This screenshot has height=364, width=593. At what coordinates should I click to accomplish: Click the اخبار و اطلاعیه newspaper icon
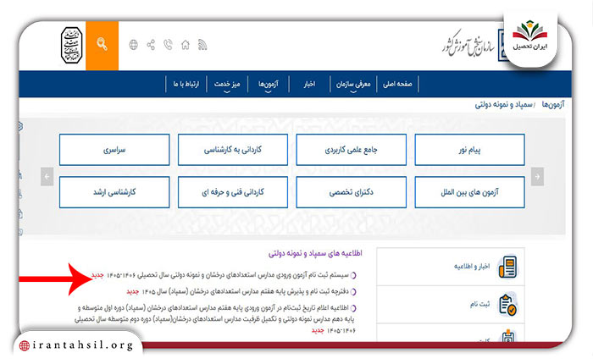[x=507, y=267]
